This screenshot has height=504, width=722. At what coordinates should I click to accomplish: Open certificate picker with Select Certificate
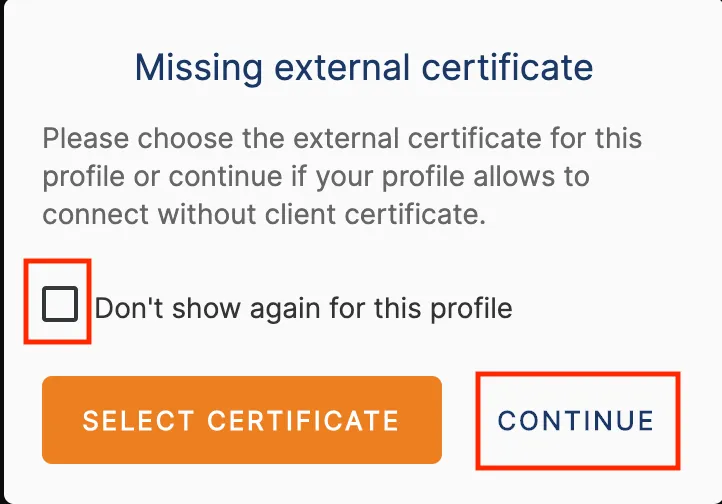pyautogui.click(x=241, y=420)
